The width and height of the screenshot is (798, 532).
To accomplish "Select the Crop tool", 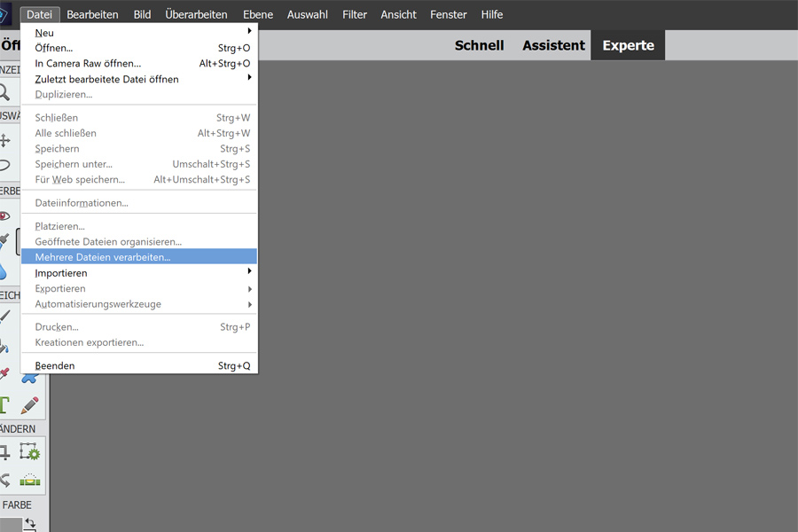I will click(5, 452).
